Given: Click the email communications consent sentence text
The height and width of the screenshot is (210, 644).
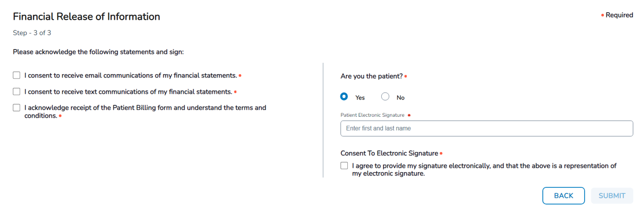Looking at the screenshot, I should point(131,76).
